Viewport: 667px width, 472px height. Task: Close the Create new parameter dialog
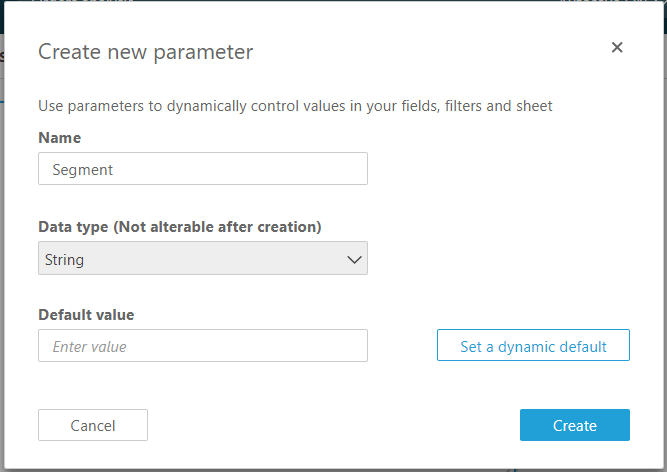[617, 47]
